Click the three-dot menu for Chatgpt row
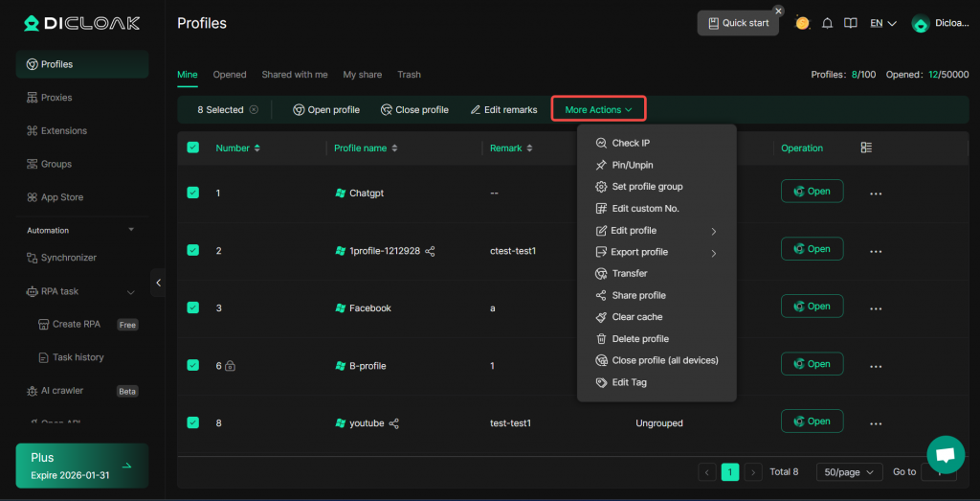 (875, 194)
